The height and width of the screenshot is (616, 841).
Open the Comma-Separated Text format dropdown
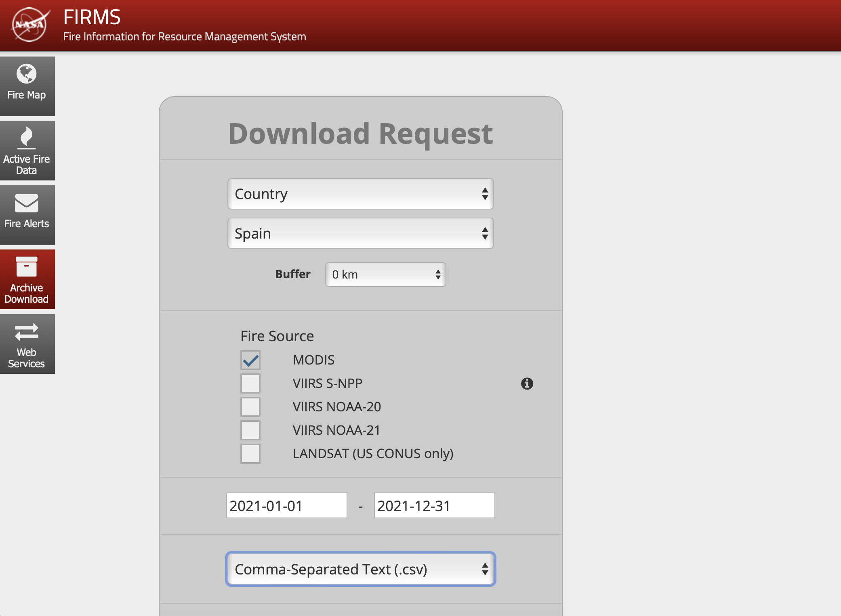[360, 569]
